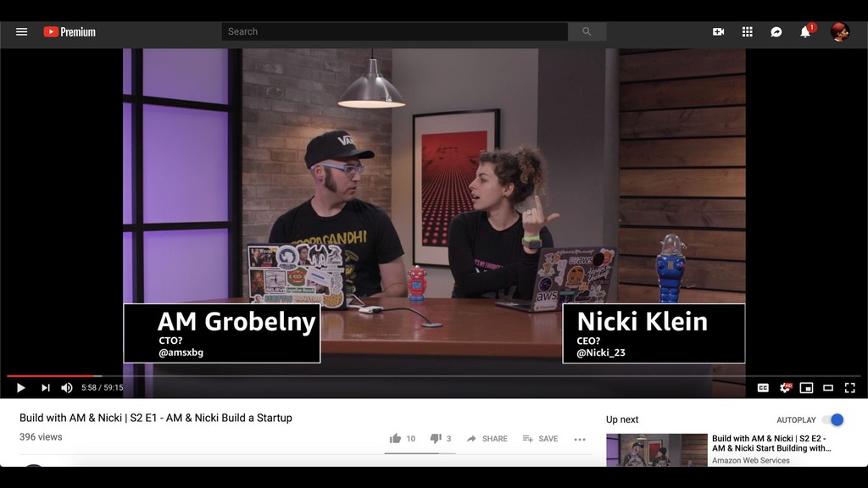Open the create video camera icon
This screenshot has width=868, height=488.
tap(718, 32)
